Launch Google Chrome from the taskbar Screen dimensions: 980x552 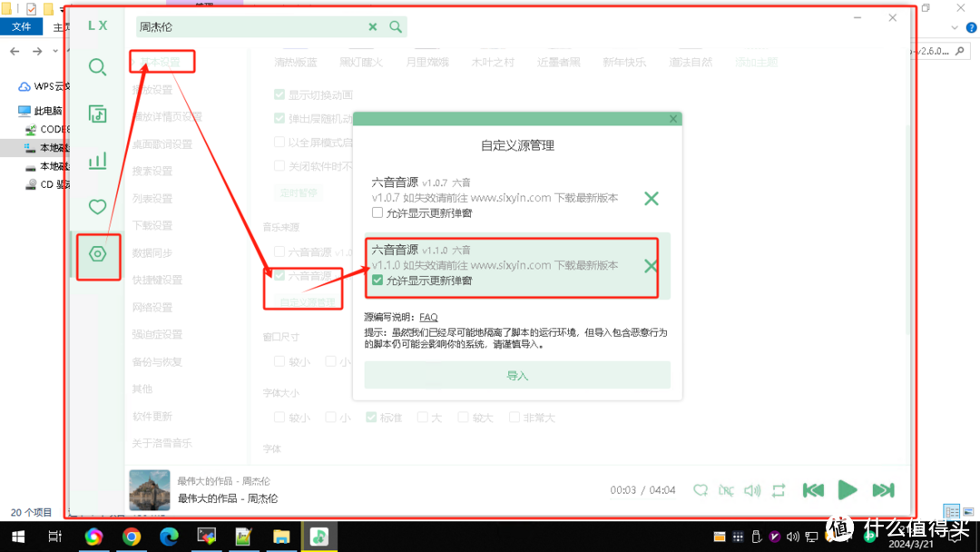(x=132, y=537)
